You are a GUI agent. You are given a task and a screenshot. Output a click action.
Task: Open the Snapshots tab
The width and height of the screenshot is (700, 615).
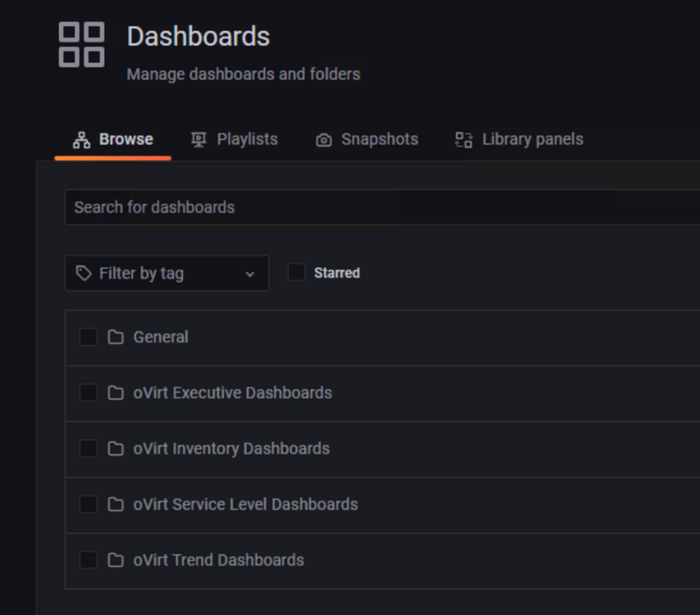click(367, 140)
